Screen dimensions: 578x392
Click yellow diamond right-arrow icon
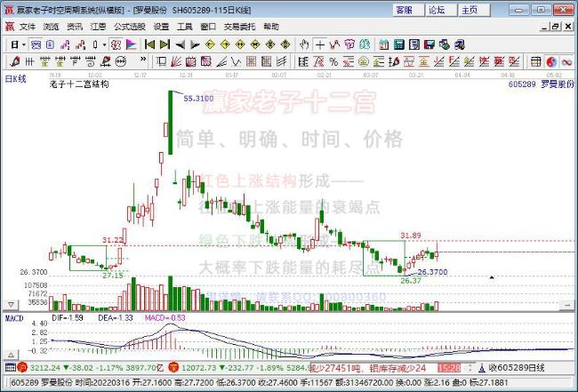pos(225,44)
